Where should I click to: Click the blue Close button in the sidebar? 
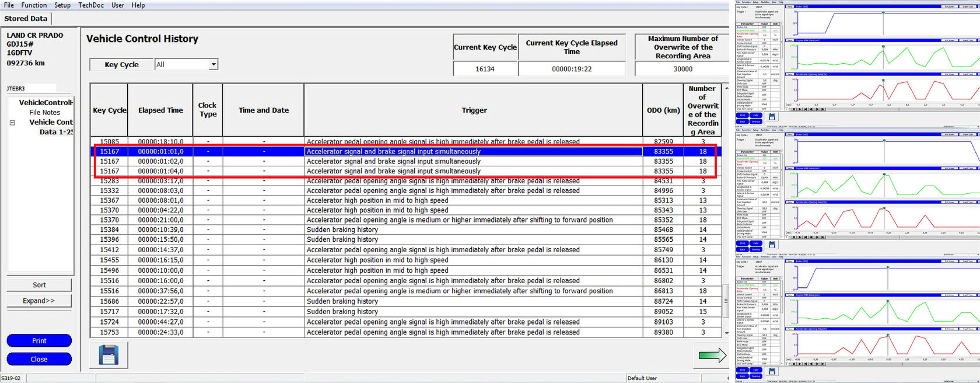coord(39,359)
